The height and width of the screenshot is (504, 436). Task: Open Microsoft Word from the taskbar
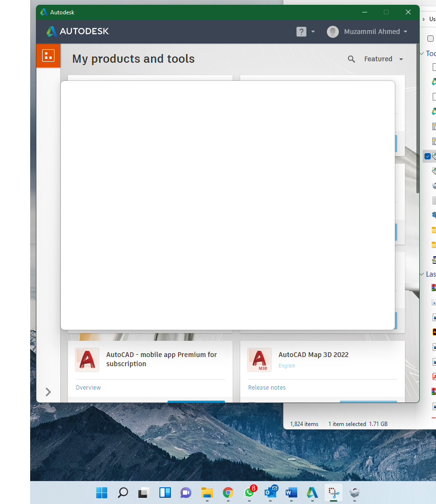click(x=291, y=493)
